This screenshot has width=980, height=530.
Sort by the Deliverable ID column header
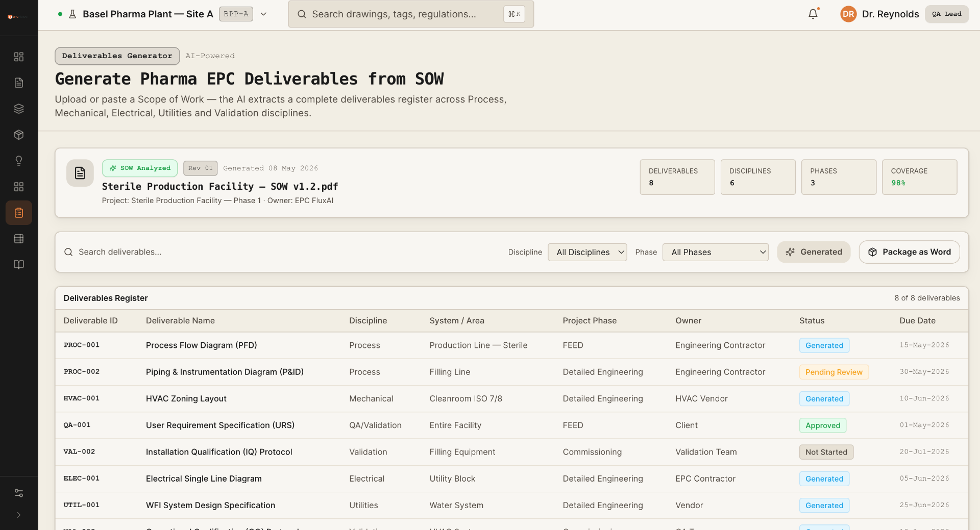point(91,321)
